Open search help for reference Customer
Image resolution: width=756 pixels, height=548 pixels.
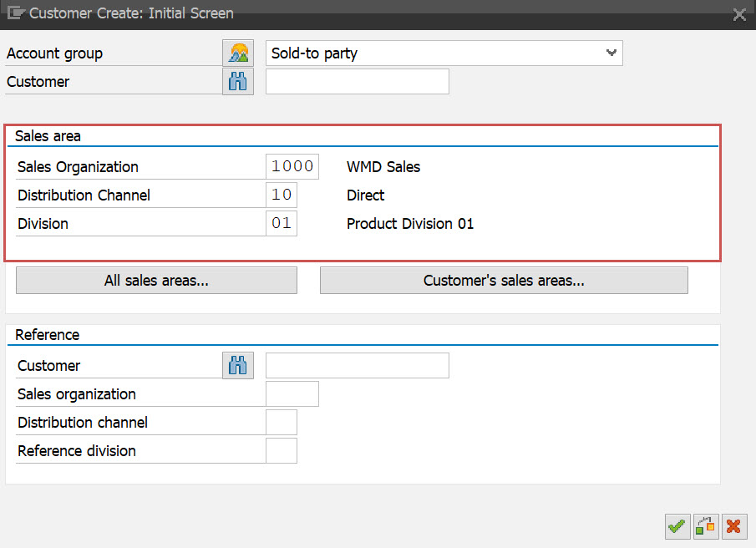click(x=237, y=365)
